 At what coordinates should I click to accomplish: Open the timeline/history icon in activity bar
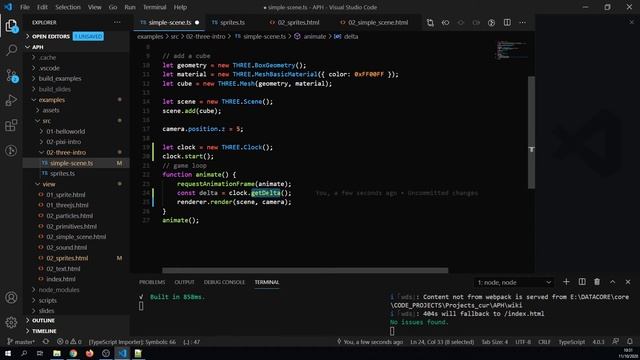tap(11, 151)
